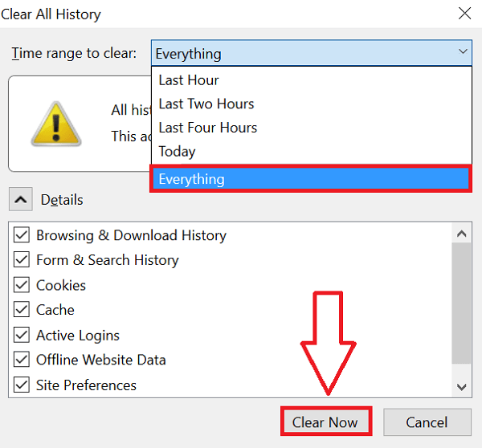Image resolution: width=482 pixels, height=448 pixels.
Task: Close the Clear All History dialog
Action: click(x=464, y=14)
